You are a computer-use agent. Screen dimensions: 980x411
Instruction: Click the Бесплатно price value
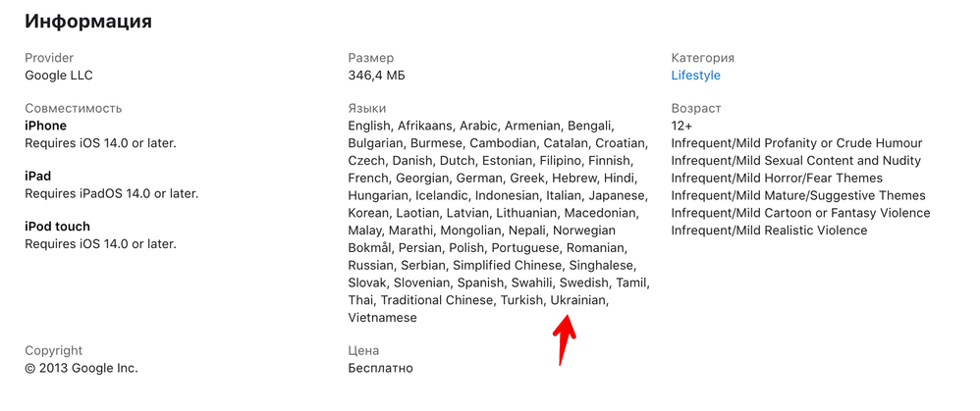pos(380,368)
